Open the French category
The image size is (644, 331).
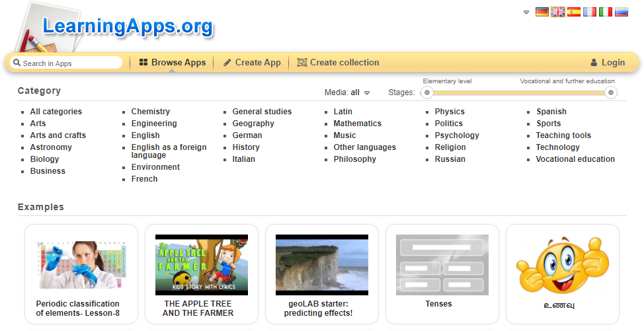point(144,179)
